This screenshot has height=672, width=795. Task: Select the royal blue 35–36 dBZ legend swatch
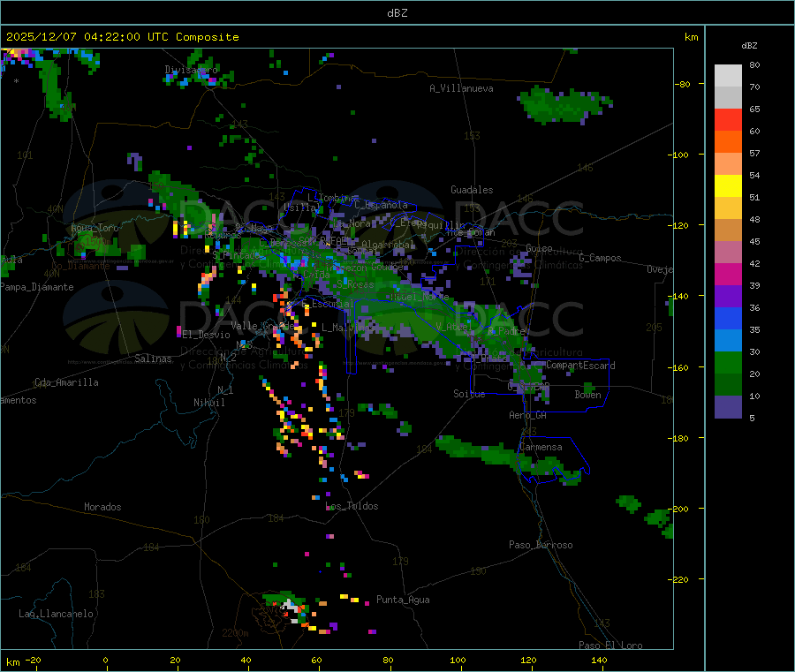(x=728, y=318)
